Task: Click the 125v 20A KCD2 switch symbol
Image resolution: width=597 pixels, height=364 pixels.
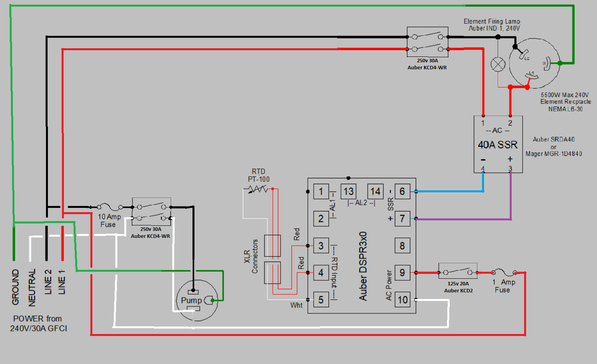Action: coord(458,271)
